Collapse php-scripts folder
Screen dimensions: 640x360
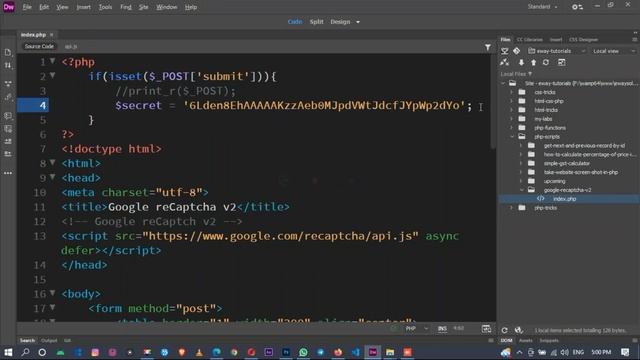[x=512, y=137]
